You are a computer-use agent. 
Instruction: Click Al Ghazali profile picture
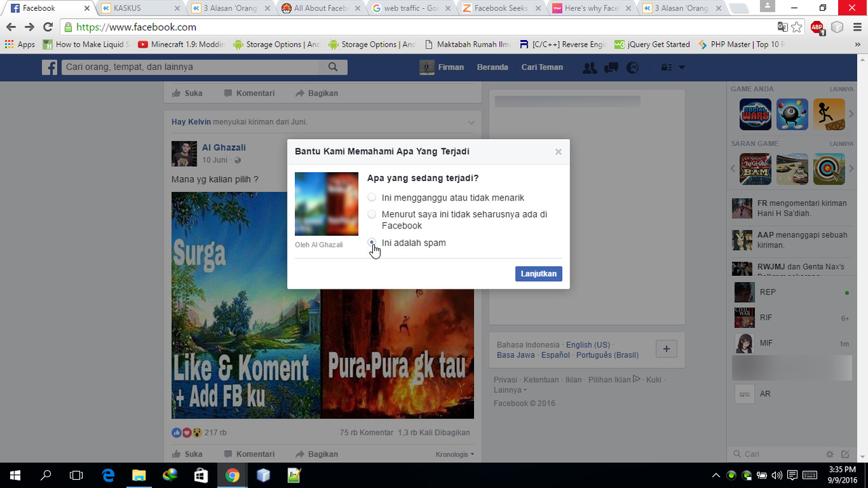[184, 154]
